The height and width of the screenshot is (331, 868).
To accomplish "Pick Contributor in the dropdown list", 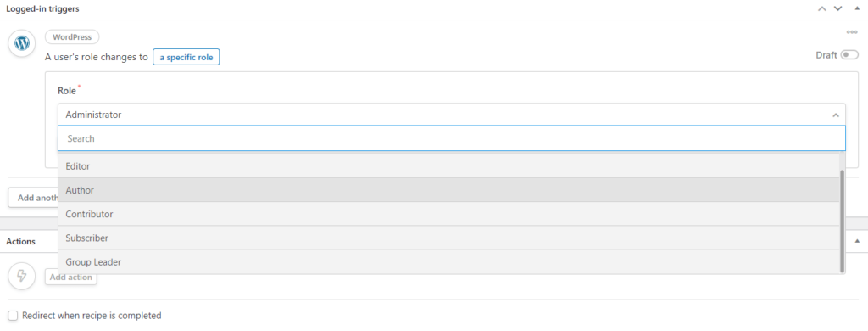I will pyautogui.click(x=448, y=214).
